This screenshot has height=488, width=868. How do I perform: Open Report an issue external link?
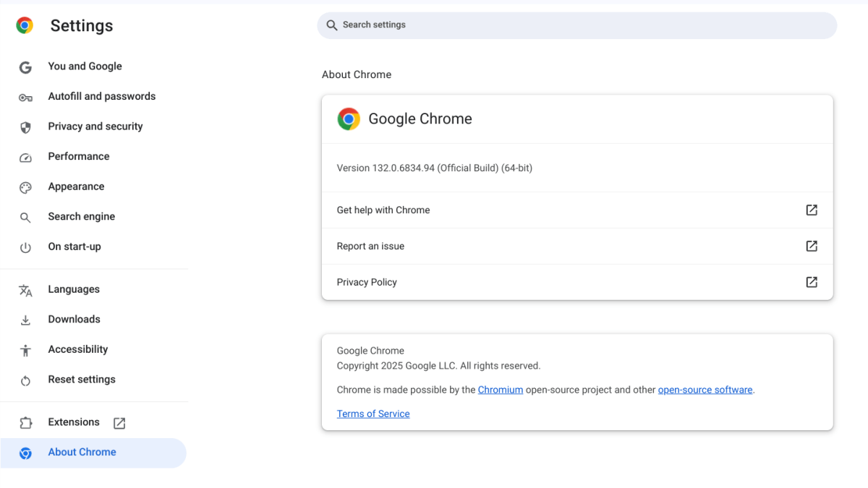(x=811, y=246)
